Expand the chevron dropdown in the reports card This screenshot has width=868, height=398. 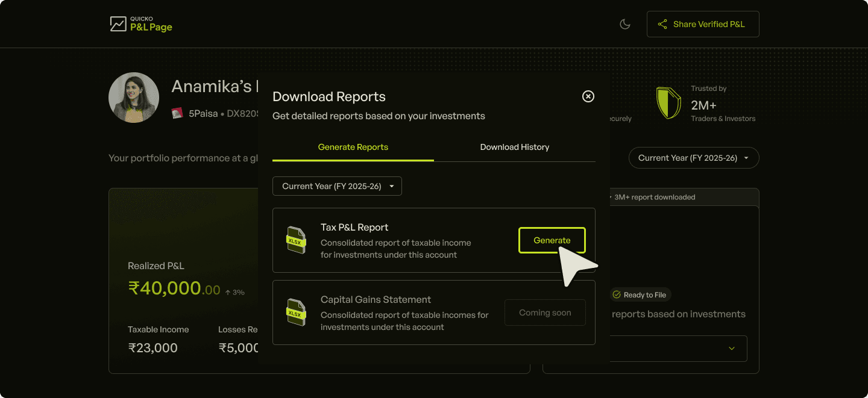pos(732,349)
